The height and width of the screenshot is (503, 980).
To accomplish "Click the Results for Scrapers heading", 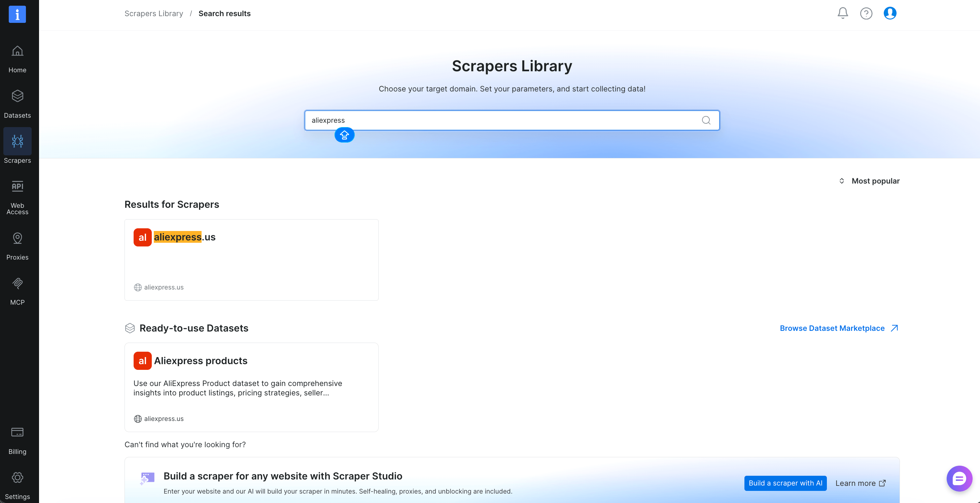I will (172, 204).
